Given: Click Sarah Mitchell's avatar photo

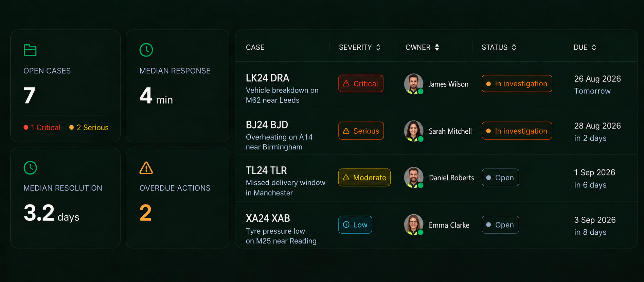Looking at the screenshot, I should tap(414, 131).
